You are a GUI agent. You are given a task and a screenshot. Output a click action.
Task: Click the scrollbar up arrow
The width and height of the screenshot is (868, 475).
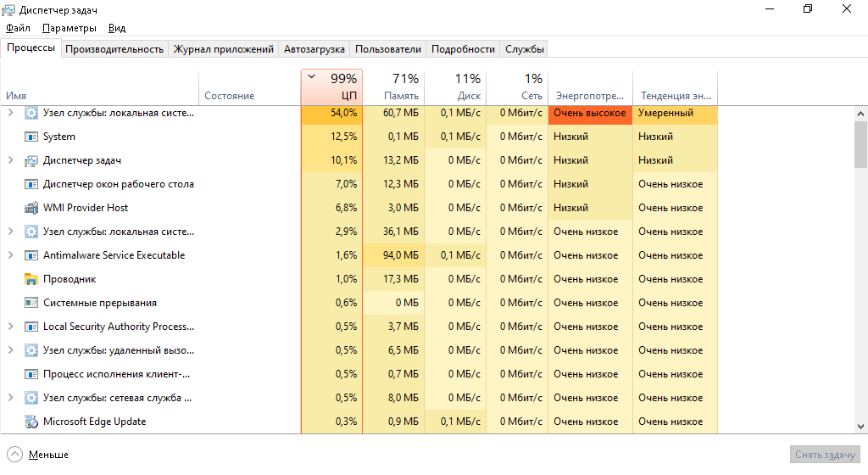click(860, 114)
